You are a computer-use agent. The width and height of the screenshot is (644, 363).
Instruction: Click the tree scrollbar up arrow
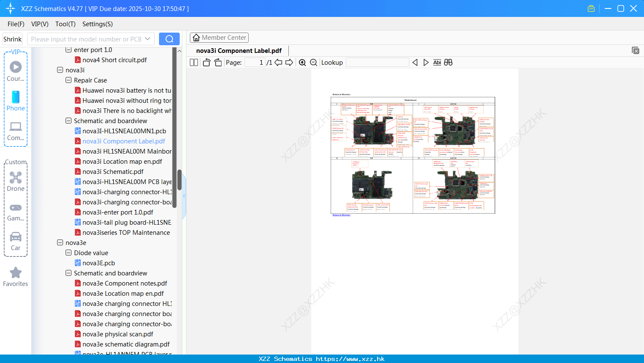coord(179,51)
